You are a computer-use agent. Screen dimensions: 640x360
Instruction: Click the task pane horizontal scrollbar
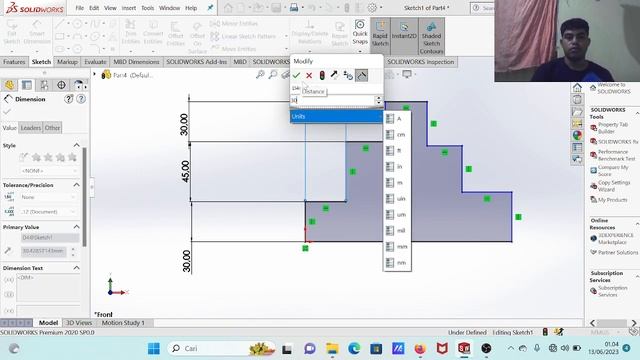click(613, 323)
